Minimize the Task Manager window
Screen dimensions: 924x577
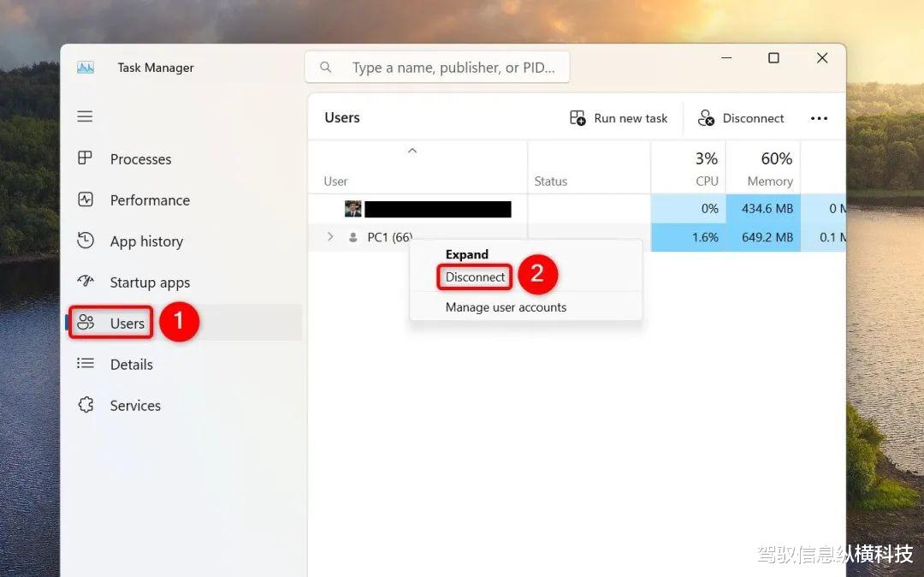[726, 57]
